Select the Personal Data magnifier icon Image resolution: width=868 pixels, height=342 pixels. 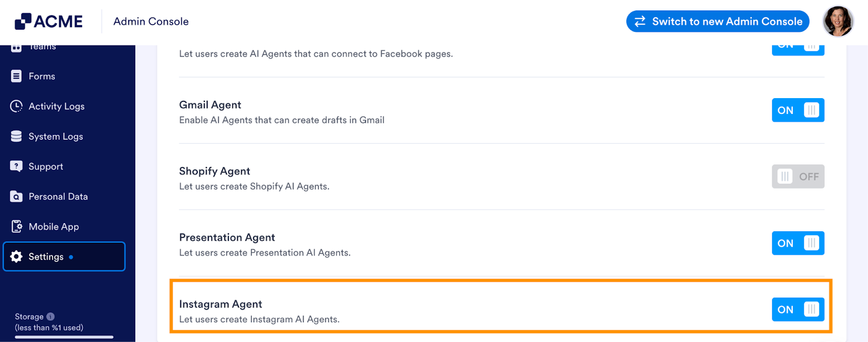(16, 196)
